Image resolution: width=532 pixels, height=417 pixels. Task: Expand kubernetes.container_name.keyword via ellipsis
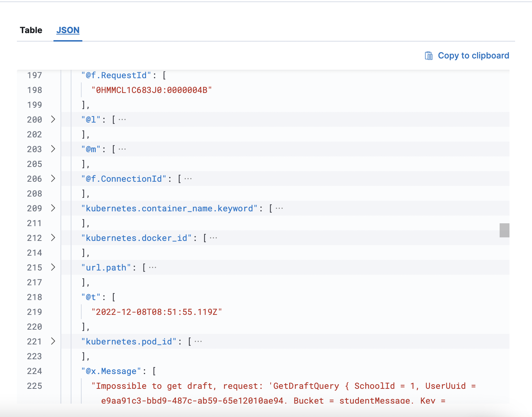point(279,208)
